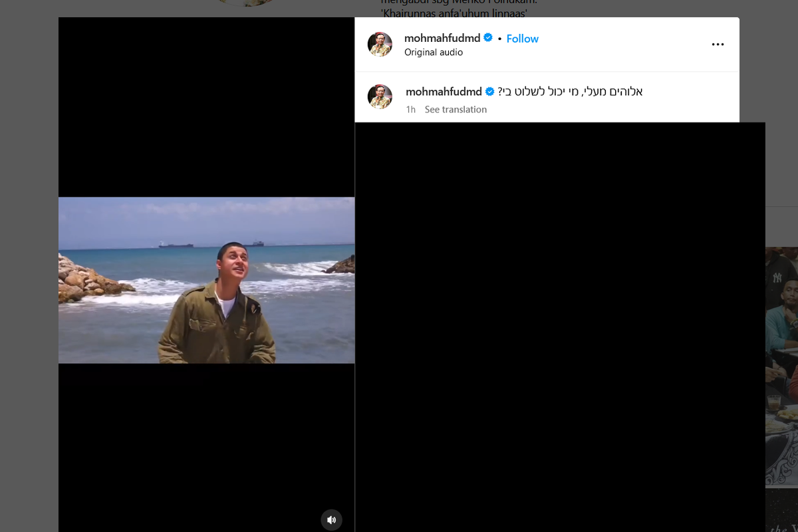Open the dark background thumbnail at bottom right
The width and height of the screenshot is (798, 532).
click(x=781, y=512)
